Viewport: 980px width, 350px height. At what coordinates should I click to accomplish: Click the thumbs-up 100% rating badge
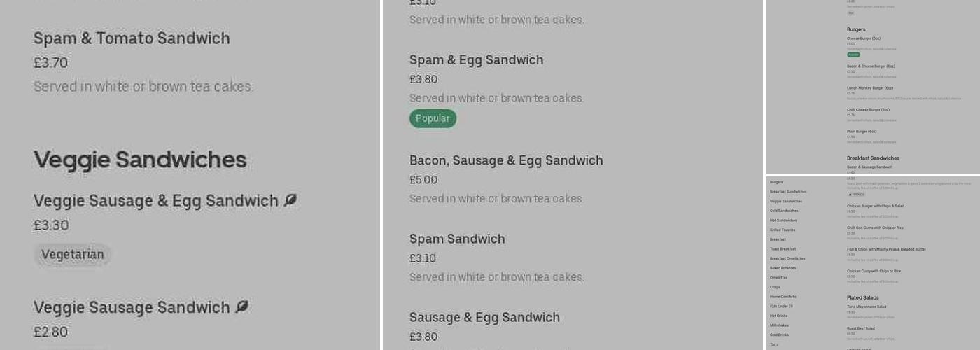click(x=856, y=194)
